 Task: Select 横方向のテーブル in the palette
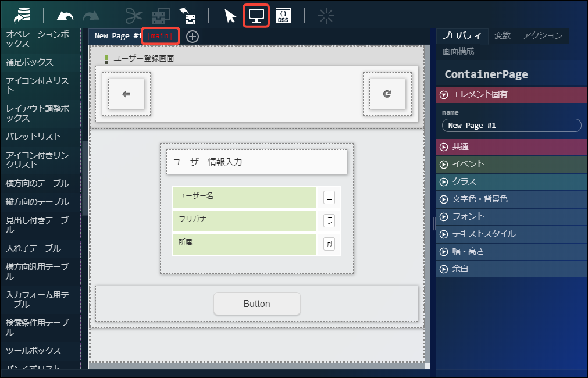[40, 183]
